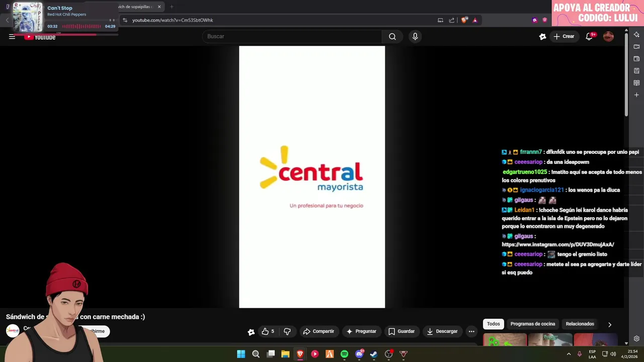Click the install app icon in address bar

(440, 20)
